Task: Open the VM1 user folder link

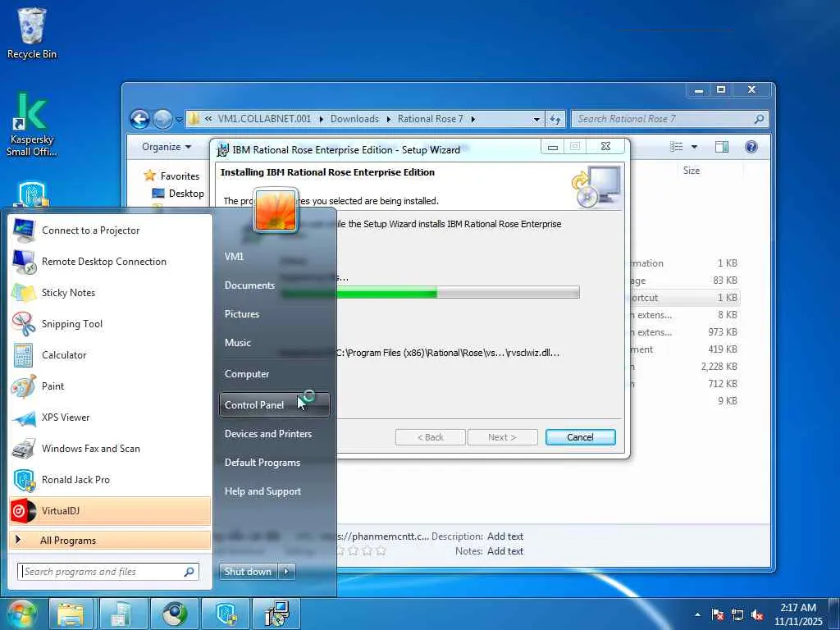Action: point(234,256)
